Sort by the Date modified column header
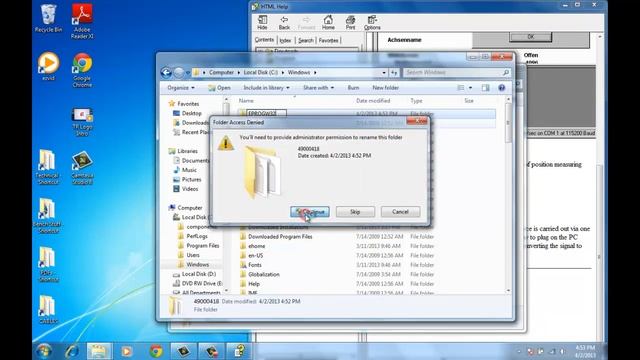This screenshot has width=640, height=360. click(x=373, y=101)
